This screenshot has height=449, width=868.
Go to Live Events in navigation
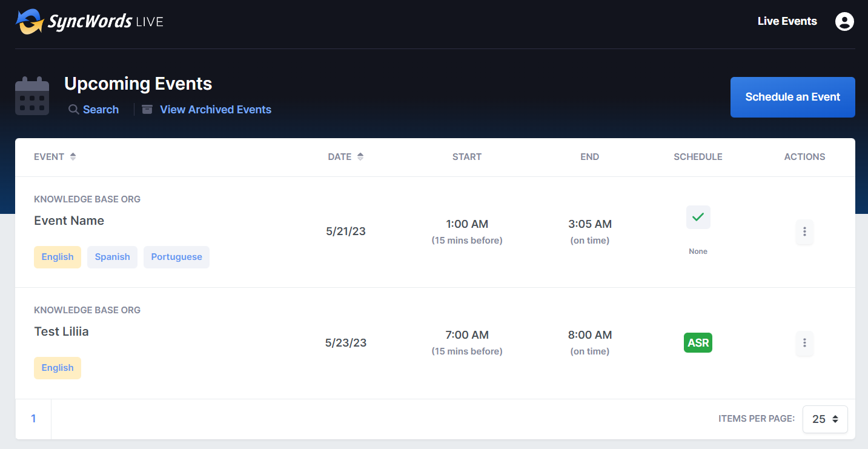pyautogui.click(x=787, y=21)
